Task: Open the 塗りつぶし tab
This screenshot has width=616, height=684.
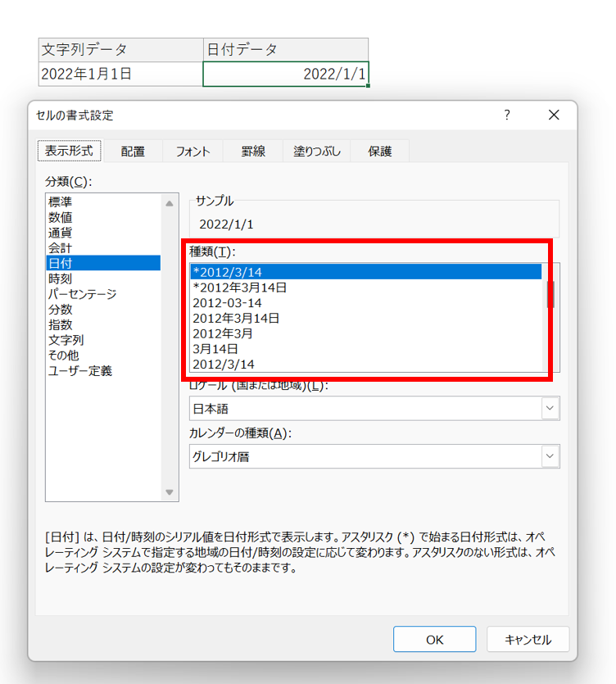Action: 317,152
